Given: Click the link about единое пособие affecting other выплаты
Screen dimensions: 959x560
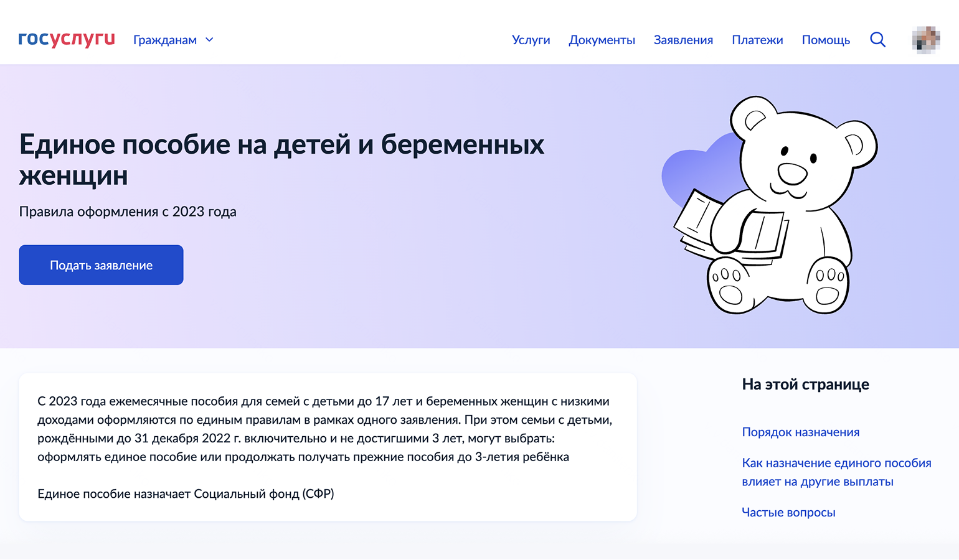Looking at the screenshot, I should pos(836,472).
